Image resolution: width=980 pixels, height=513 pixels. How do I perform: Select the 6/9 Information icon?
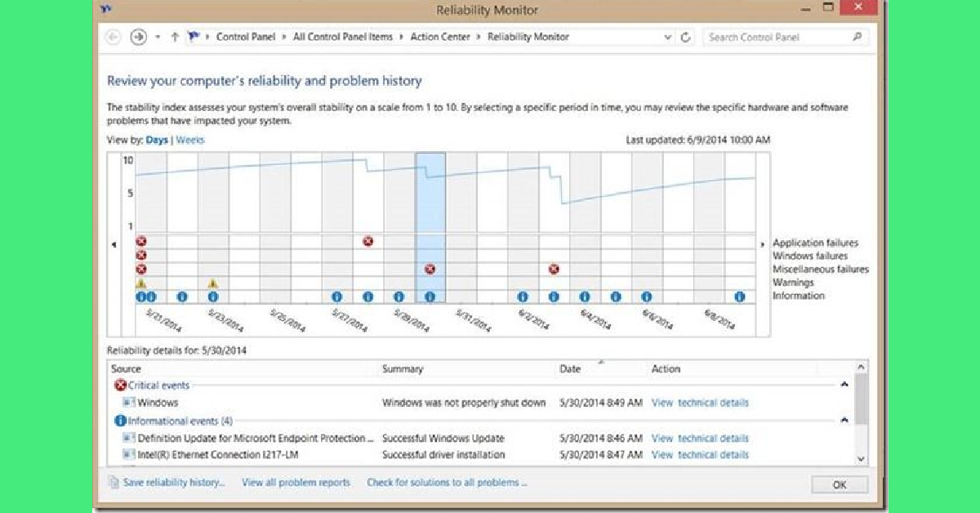[740, 297]
